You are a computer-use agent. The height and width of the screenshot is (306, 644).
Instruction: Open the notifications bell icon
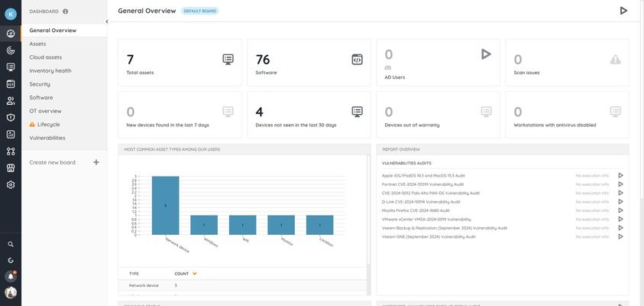click(x=11, y=275)
